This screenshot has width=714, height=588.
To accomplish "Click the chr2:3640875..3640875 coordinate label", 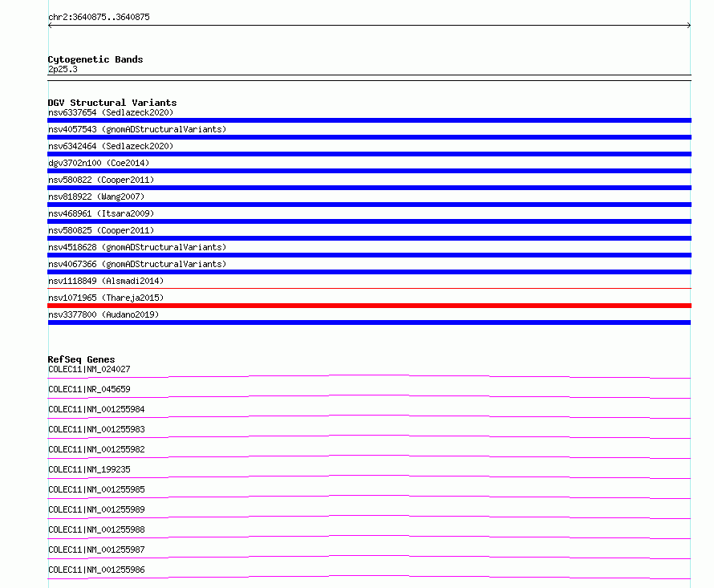I will coord(99,18).
